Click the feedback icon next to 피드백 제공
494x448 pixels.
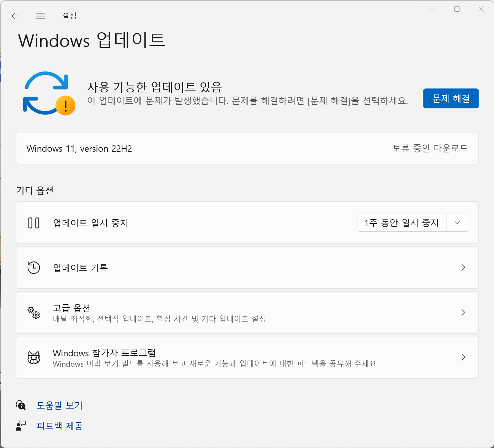point(21,426)
